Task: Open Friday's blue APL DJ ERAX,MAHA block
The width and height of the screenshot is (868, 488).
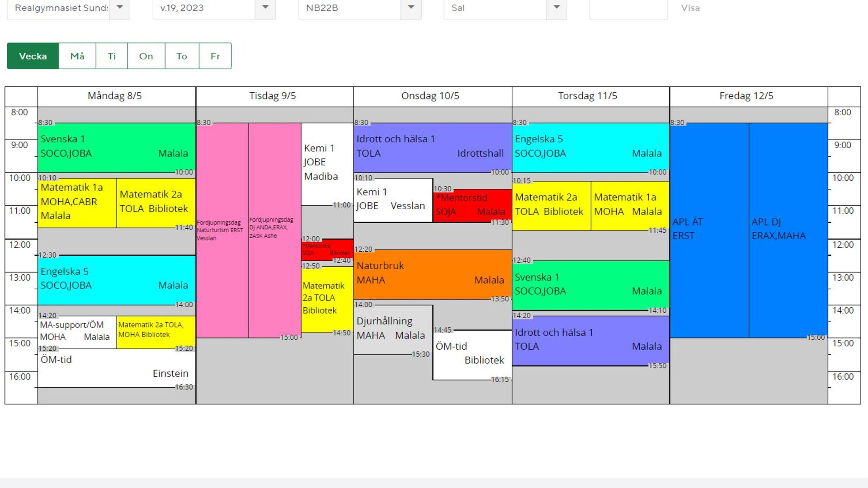Action: tap(788, 230)
